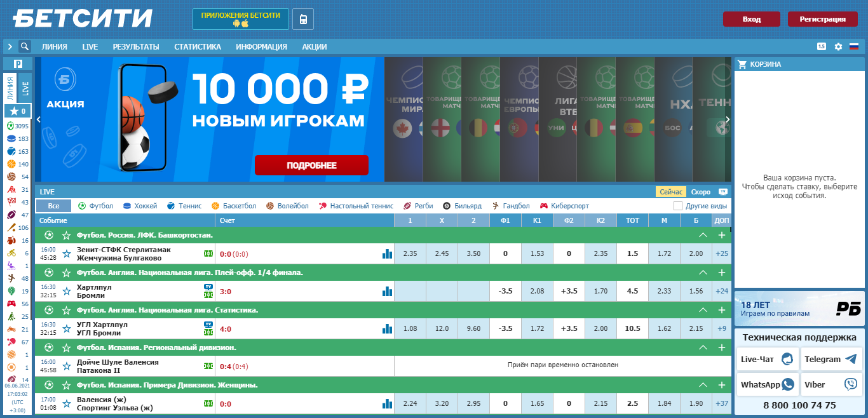Favorite the Хартлпул – Бромли match
This screenshot has width=868, height=418.
(66, 291)
